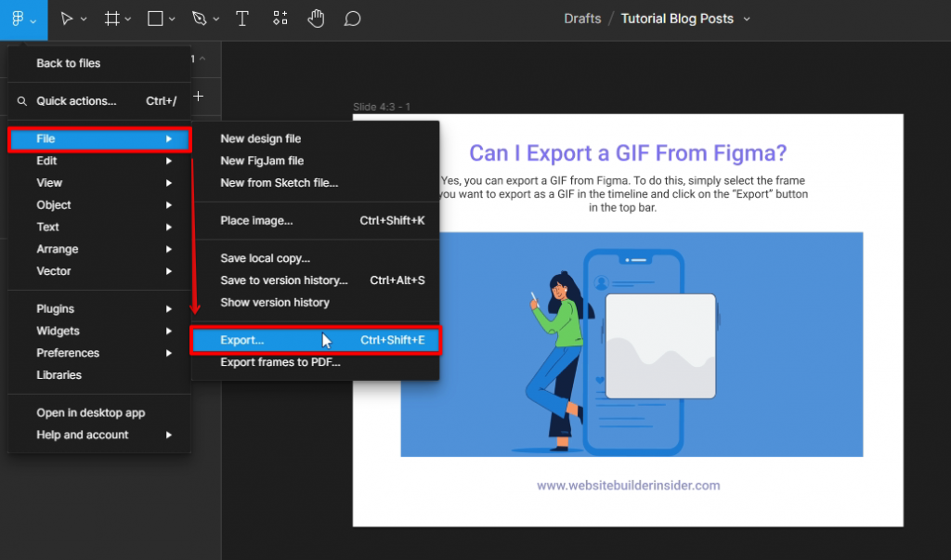This screenshot has height=560, width=951.
Task: Expand the shape tools chevron
Action: pyautogui.click(x=173, y=20)
